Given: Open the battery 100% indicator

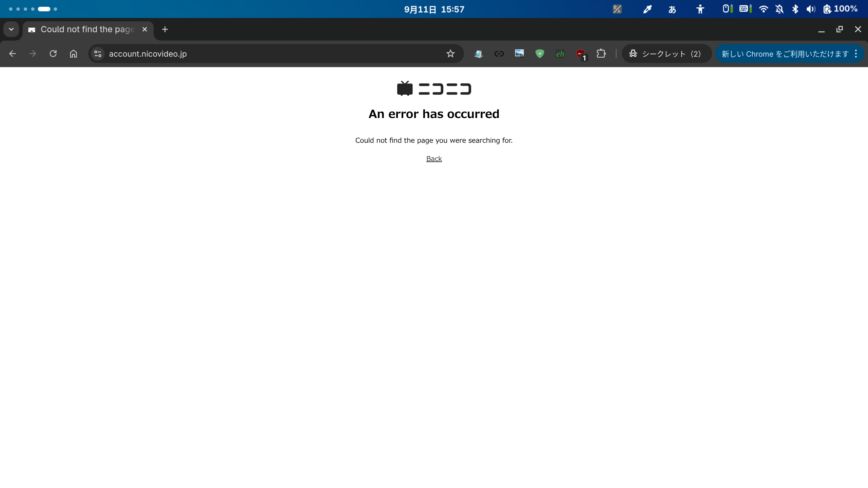Looking at the screenshot, I should click(x=841, y=9).
